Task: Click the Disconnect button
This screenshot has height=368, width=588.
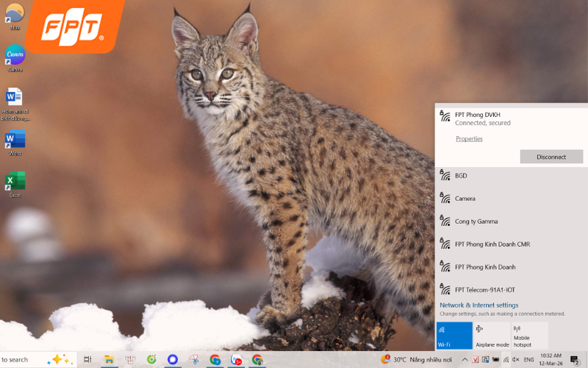Action: coord(551,157)
